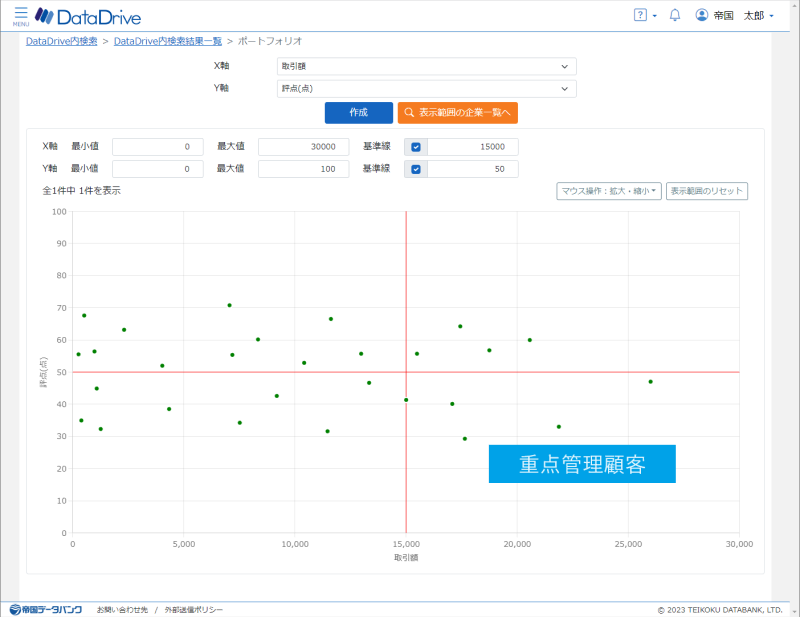Open the X軸 取引額 dropdown
This screenshot has width=800, height=617.
(x=427, y=66)
